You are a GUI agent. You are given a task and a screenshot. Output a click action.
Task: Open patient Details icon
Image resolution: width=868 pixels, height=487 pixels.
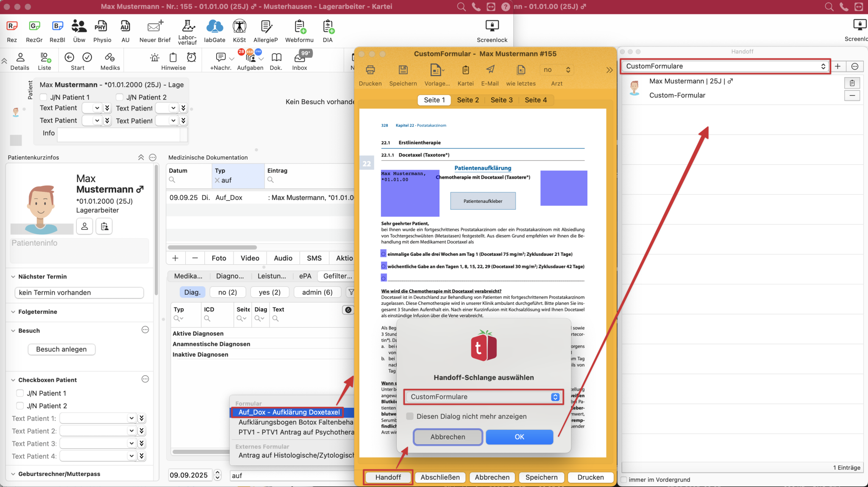click(20, 57)
